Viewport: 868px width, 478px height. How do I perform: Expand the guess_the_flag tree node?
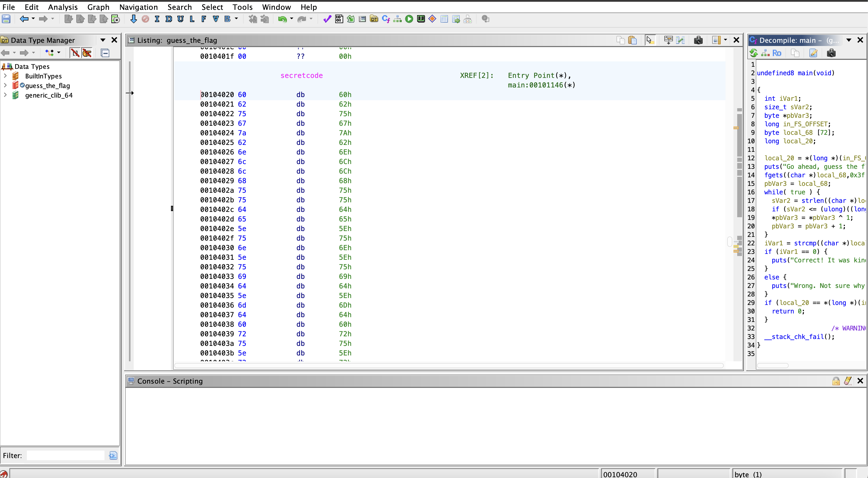5,85
